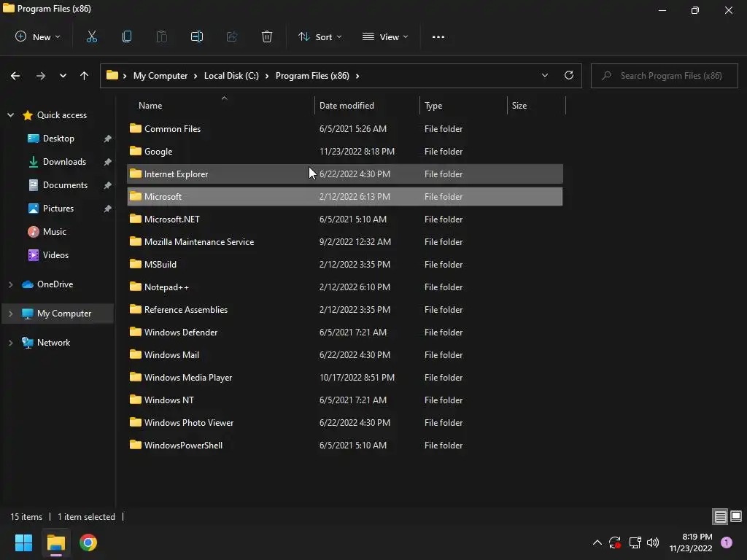
Task: Sort by the Type column header
Action: tap(463, 105)
